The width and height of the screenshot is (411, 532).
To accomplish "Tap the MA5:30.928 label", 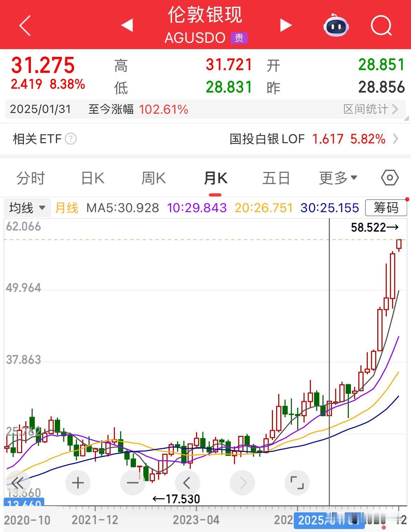I will tap(123, 208).
